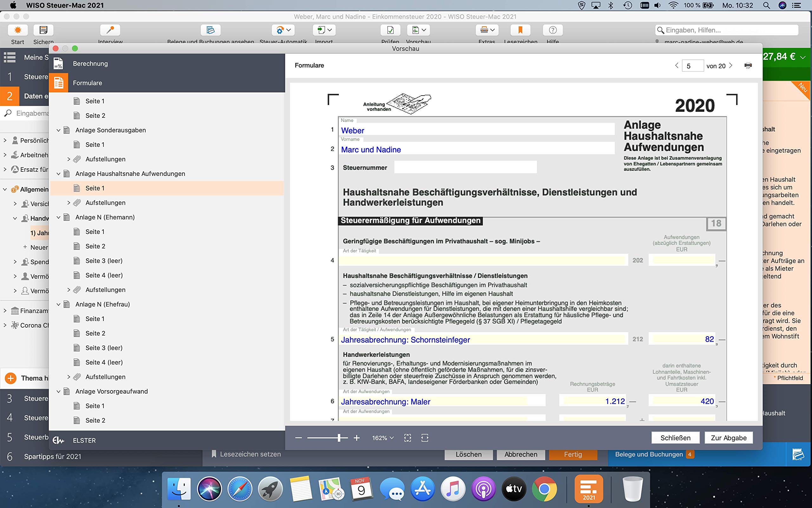Select Seite 1 of Anlage Haushaltsnahe Aufwendungen
Image resolution: width=812 pixels, height=508 pixels.
click(x=167, y=188)
